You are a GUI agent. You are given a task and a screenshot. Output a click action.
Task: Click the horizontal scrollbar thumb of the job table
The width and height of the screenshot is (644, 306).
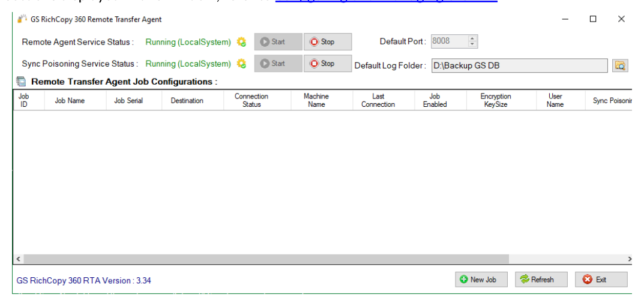[x=266, y=259]
